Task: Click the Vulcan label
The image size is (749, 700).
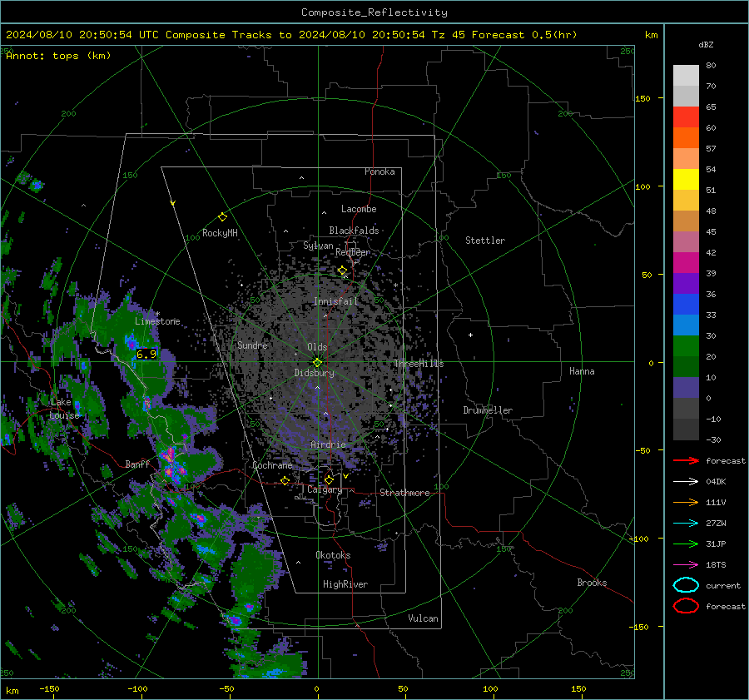Action: coord(424,618)
